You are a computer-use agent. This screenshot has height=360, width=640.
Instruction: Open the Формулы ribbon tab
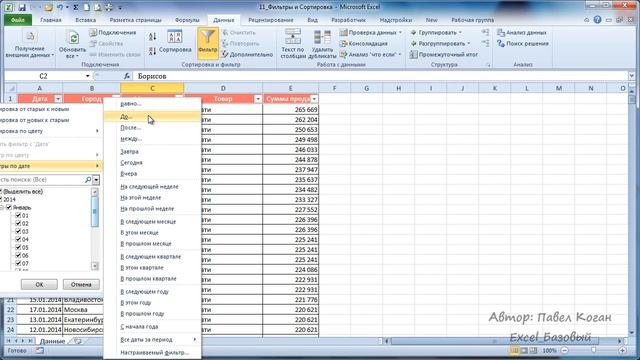(187, 20)
